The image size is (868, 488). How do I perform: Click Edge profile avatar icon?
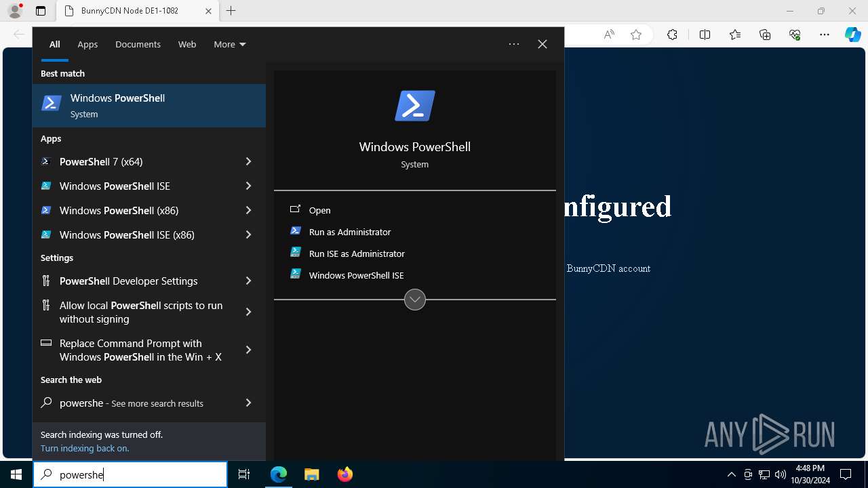pyautogui.click(x=15, y=11)
